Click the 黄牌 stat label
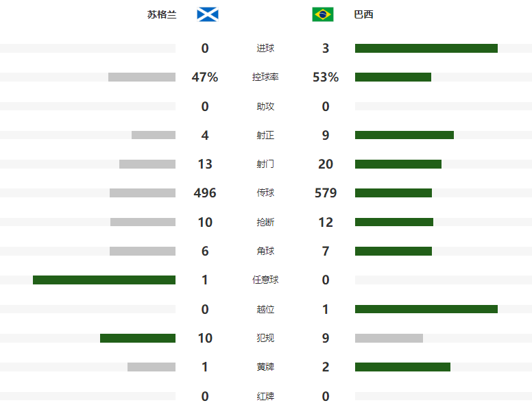532x416 pixels. pos(265,367)
